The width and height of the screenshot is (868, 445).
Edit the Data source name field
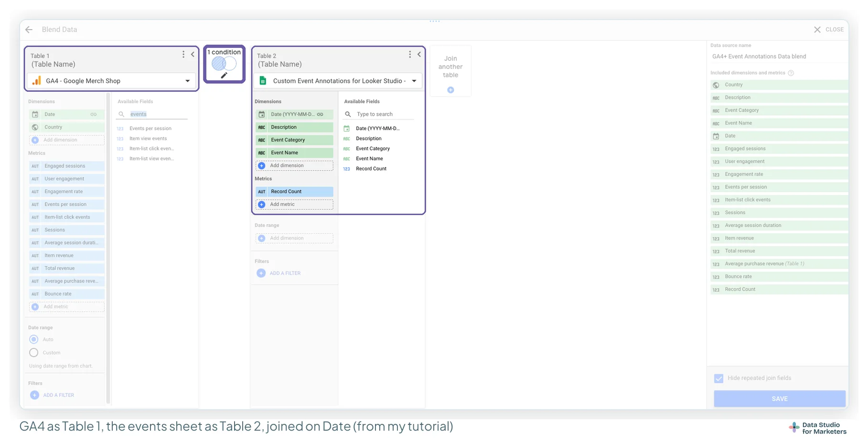779,56
